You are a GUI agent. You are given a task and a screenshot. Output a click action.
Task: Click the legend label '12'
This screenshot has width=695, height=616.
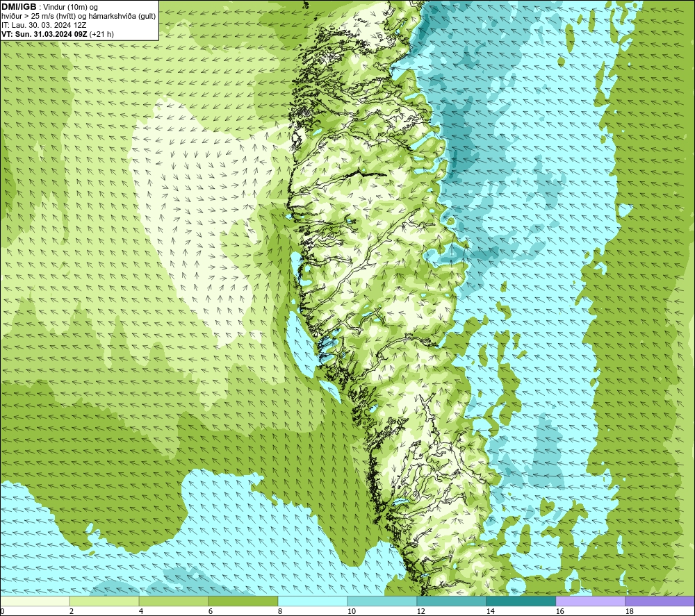pyautogui.click(x=420, y=612)
